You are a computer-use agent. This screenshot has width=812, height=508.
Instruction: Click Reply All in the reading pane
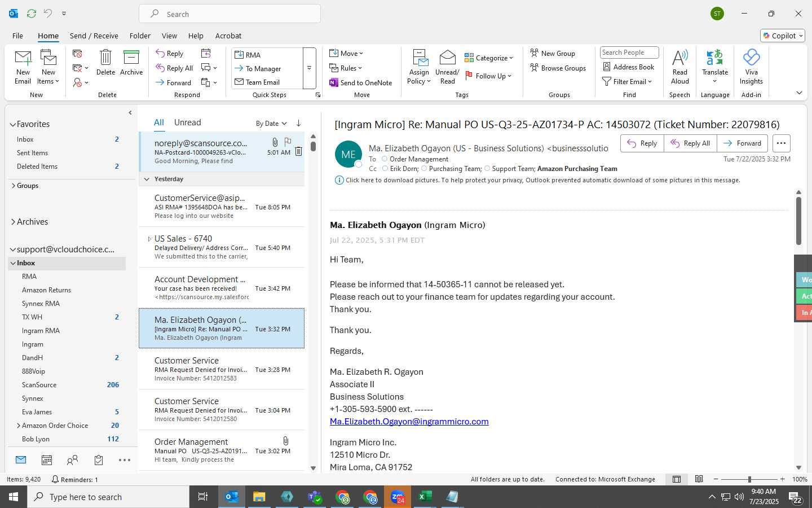point(690,143)
